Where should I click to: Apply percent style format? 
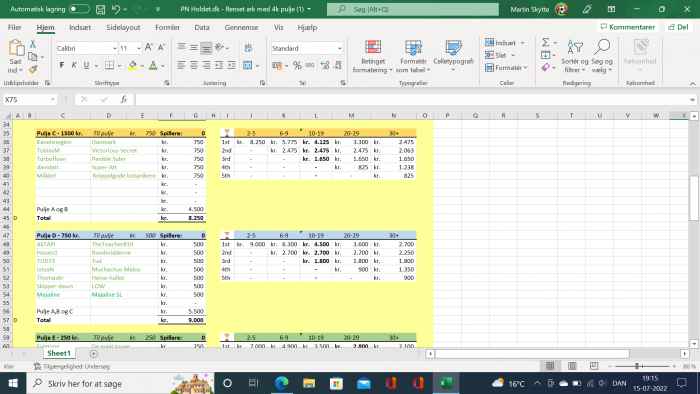pyautogui.click(x=297, y=66)
